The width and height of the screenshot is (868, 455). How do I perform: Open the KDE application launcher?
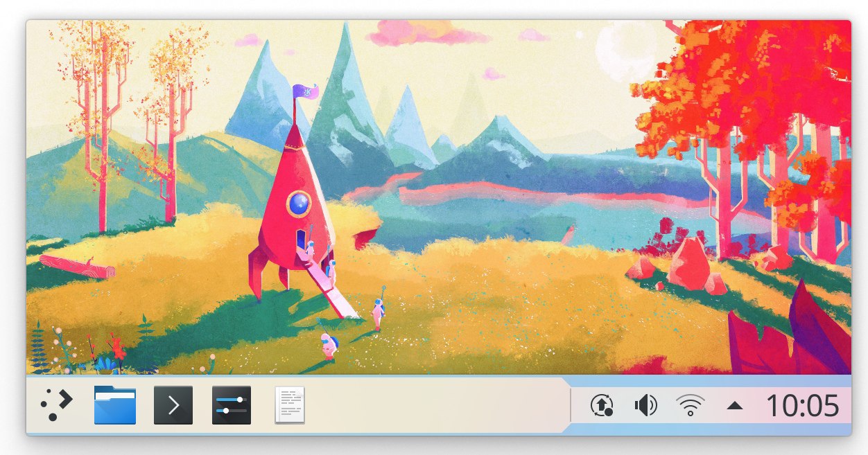pyautogui.click(x=55, y=405)
